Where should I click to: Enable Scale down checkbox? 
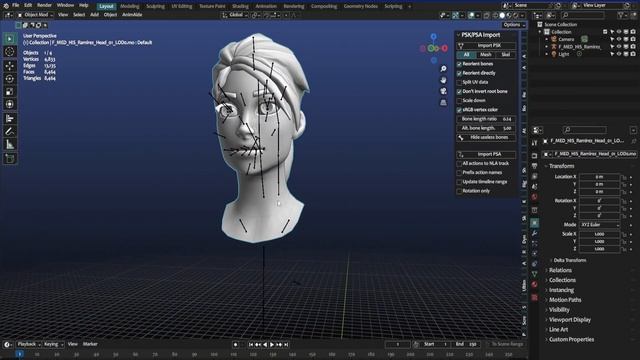coord(459,100)
